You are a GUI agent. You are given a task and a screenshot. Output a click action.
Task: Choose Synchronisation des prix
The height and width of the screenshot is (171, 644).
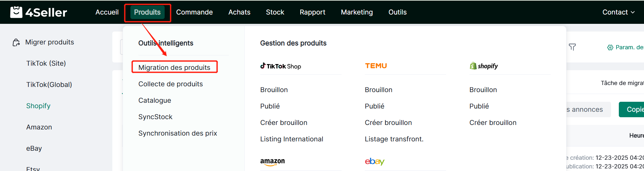(x=178, y=133)
